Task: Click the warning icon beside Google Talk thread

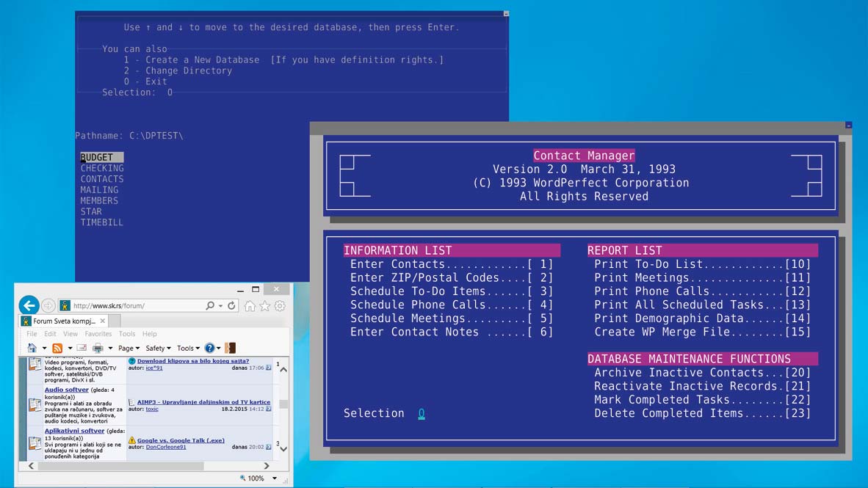Action: [131, 440]
